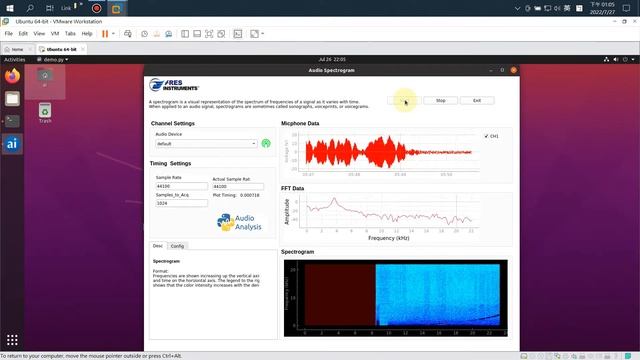Click the Ubuntu clock Jul 26 22:05
Image resolution: width=640 pixels, height=360 pixels.
click(x=332, y=60)
